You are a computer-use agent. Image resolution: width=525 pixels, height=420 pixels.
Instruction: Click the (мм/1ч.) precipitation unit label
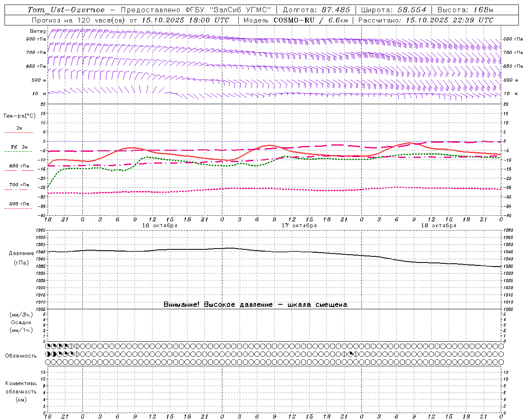click(x=21, y=330)
